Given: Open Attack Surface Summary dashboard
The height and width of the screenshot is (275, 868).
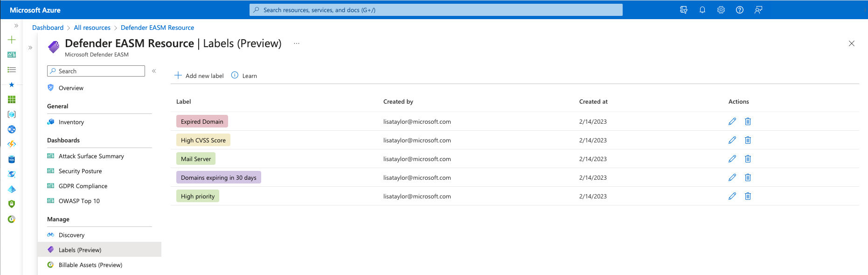Looking at the screenshot, I should click(x=91, y=156).
